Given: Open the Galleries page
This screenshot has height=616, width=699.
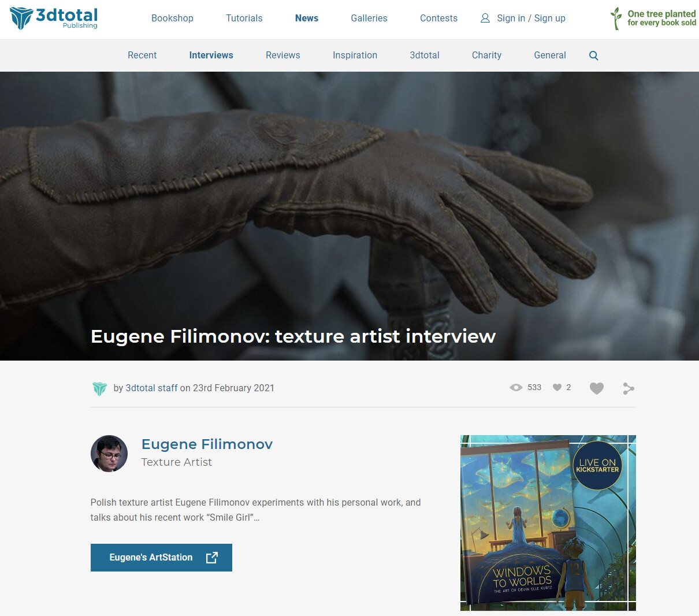Looking at the screenshot, I should click(x=369, y=18).
